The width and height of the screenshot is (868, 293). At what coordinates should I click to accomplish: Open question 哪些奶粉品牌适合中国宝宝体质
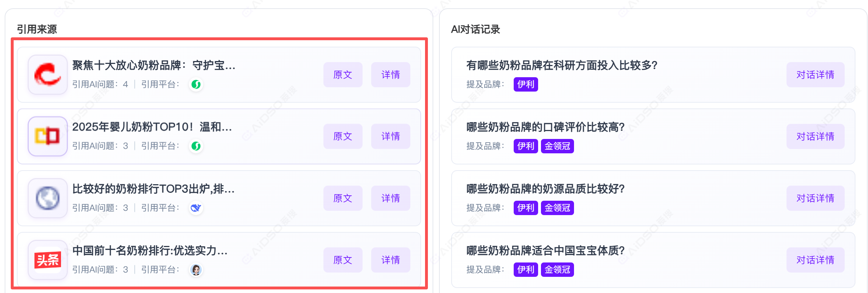click(x=545, y=251)
